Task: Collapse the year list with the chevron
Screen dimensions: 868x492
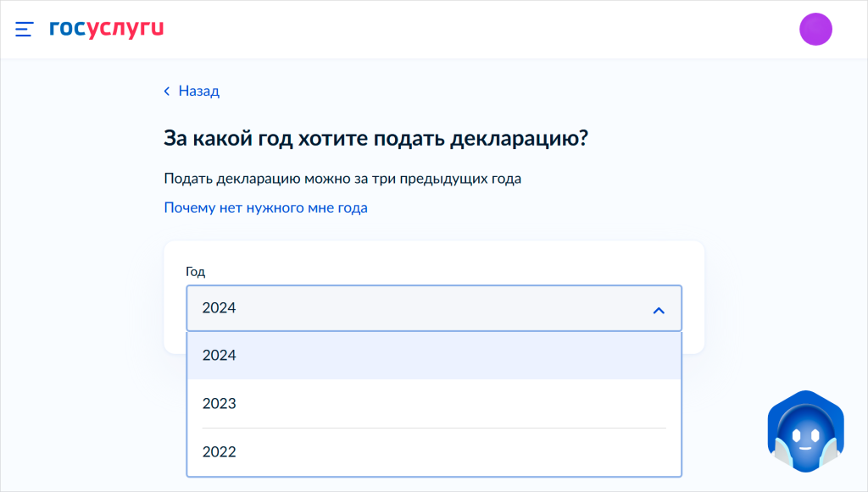Action: tap(659, 310)
